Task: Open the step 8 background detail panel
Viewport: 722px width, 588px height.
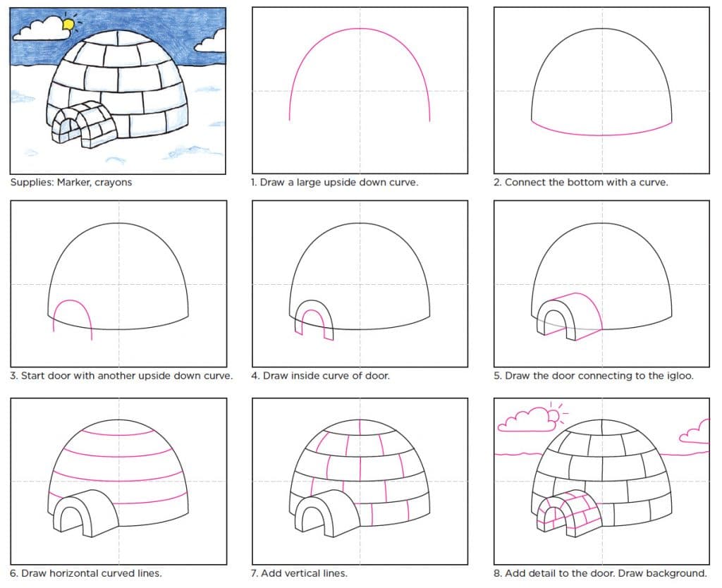Action: (x=602, y=482)
